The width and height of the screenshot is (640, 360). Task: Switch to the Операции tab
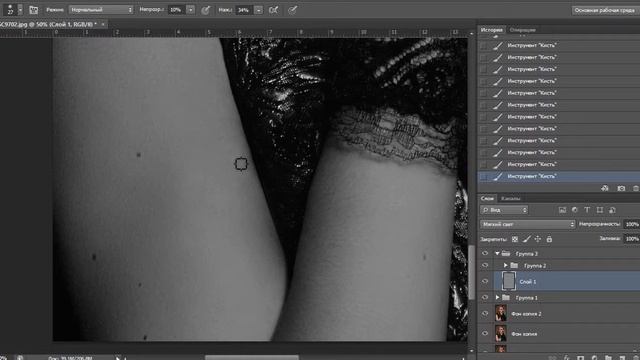[x=522, y=30]
